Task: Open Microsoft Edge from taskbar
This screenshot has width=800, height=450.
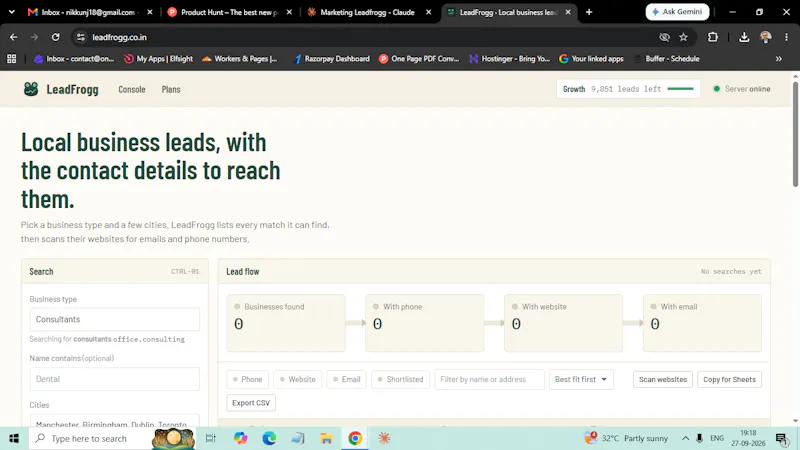Action: tap(269, 438)
